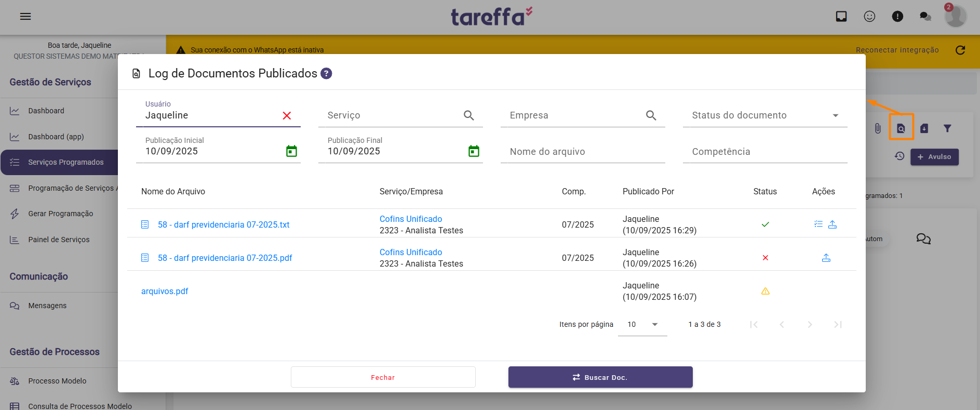Open the hamburger menu at top left
Viewport: 980px width, 410px height.
point(25,17)
